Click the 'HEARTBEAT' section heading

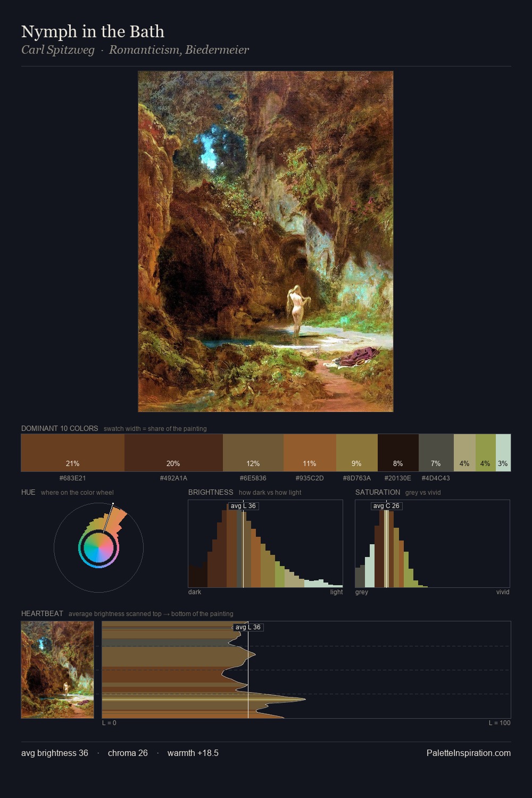42,613
